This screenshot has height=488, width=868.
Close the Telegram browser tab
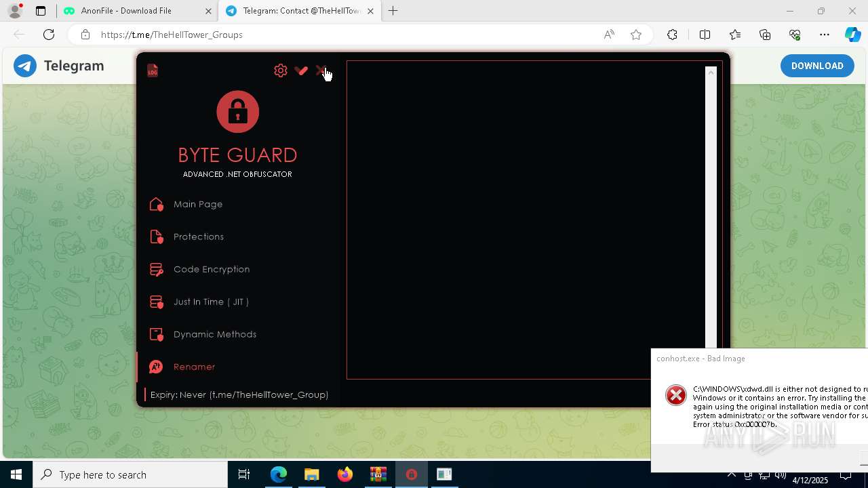370,11
